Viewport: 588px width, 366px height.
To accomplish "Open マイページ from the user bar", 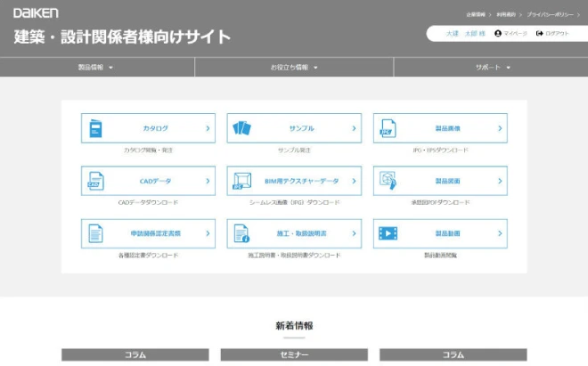I will [511, 33].
